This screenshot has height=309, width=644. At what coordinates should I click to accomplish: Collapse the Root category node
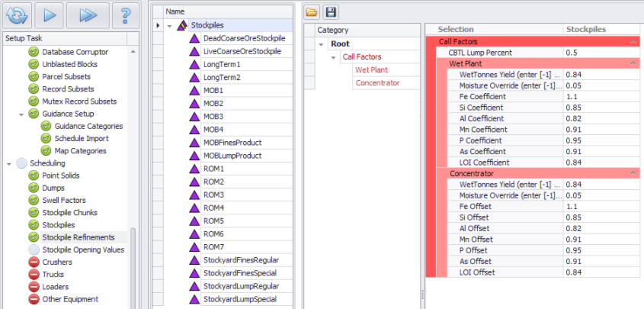(321, 44)
